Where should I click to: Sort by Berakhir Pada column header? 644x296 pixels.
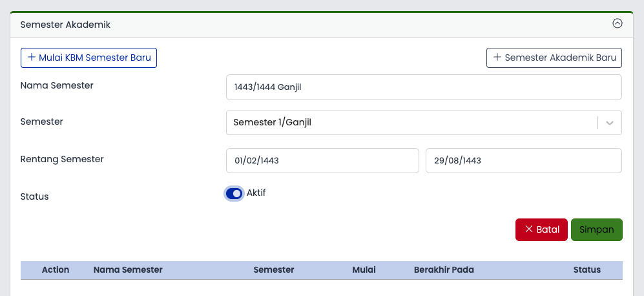pyautogui.click(x=444, y=270)
